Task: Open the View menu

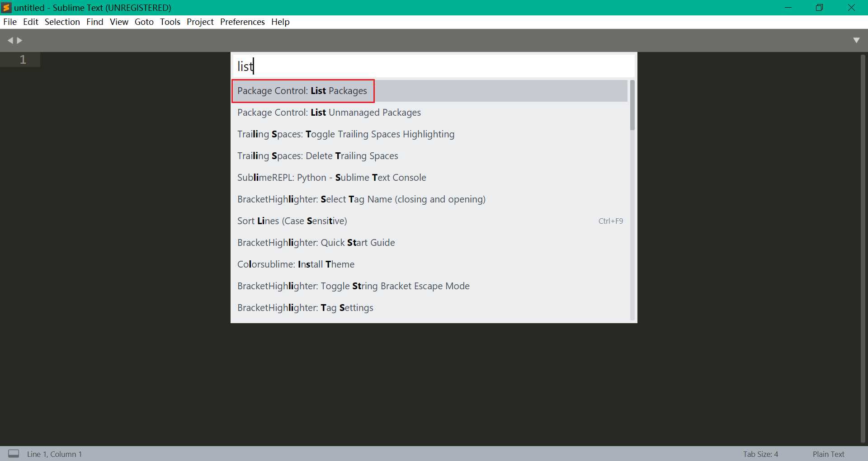Action: [119, 22]
